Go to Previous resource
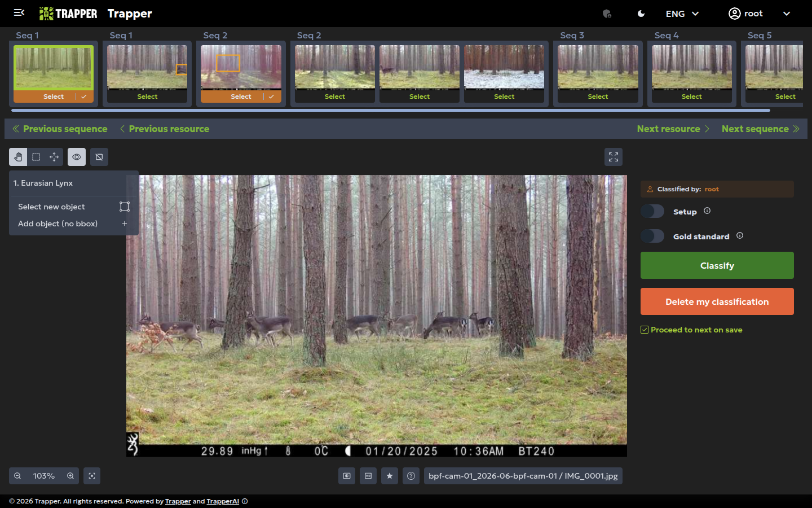Viewport: 812px width, 508px height. [164, 129]
